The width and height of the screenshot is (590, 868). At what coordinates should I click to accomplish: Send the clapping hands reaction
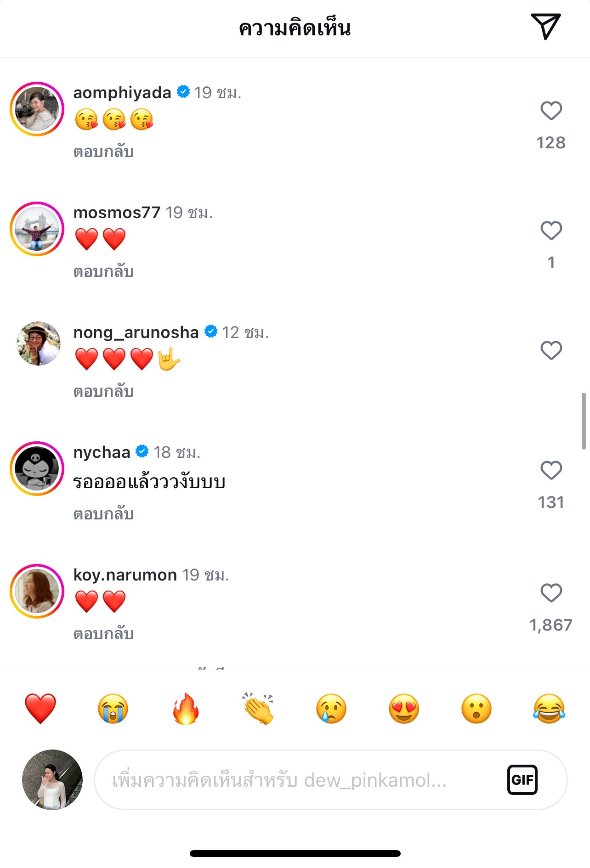(x=258, y=709)
